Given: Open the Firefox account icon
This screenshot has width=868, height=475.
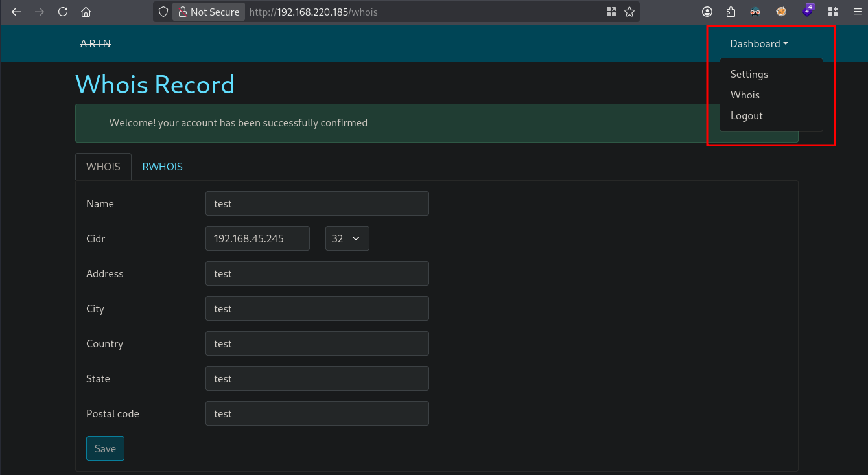Looking at the screenshot, I should tap(707, 12).
